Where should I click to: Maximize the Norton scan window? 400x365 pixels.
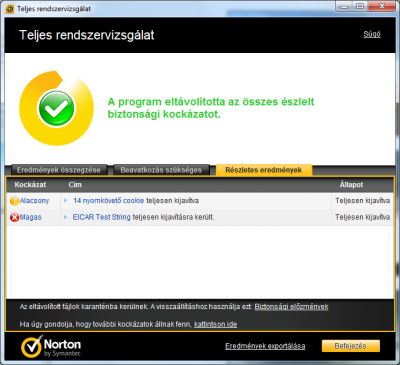coord(360,6)
